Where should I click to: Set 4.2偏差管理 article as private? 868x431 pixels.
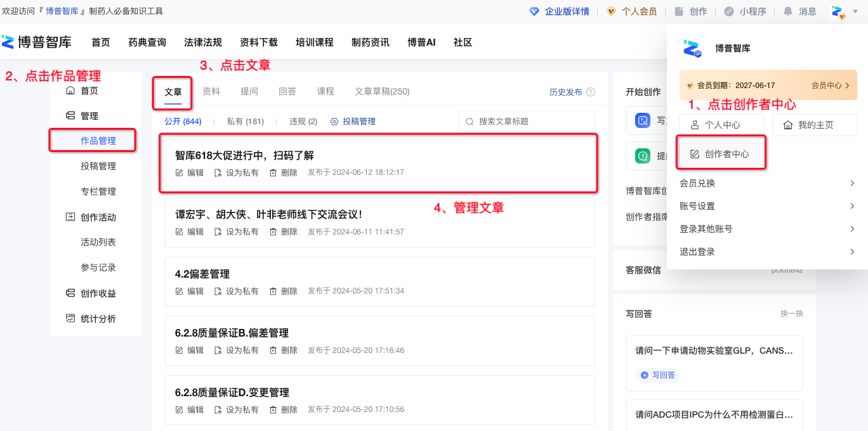coord(237,291)
